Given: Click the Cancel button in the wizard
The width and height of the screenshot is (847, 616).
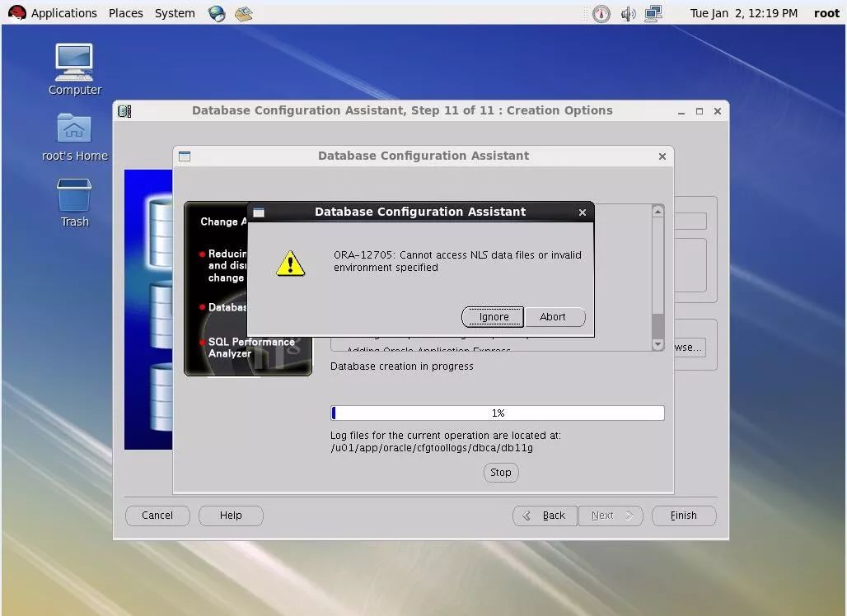Looking at the screenshot, I should [x=157, y=516].
